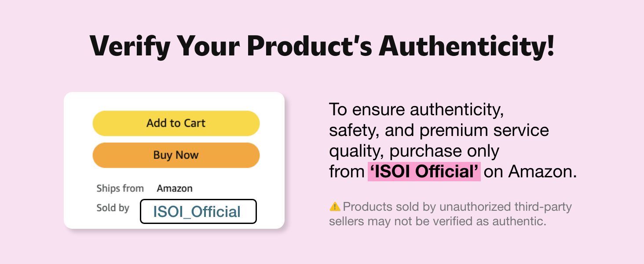Click the "safety, and premium service" line
This screenshot has width=644, height=264.
click(439, 130)
